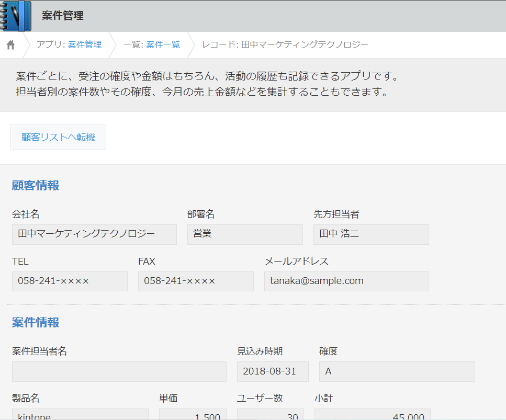The height and width of the screenshot is (420, 506).
Task: Go to the 案件一覧 list link
Action: [163, 44]
